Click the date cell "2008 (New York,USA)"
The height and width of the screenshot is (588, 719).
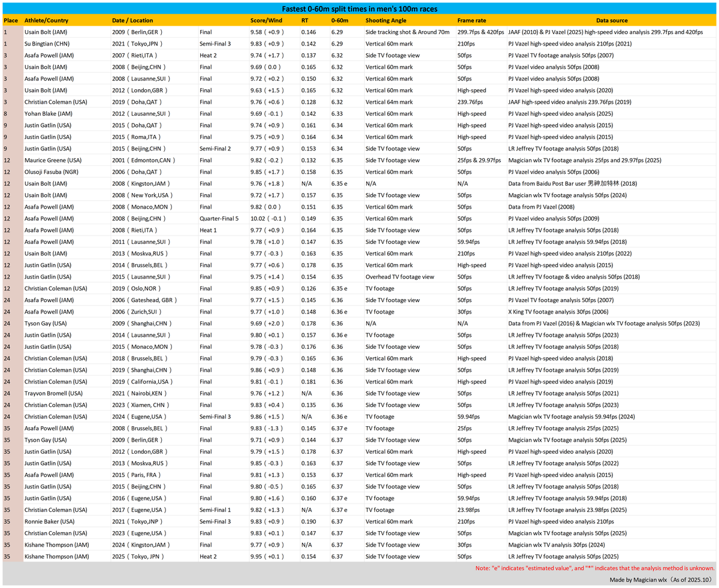pos(142,195)
